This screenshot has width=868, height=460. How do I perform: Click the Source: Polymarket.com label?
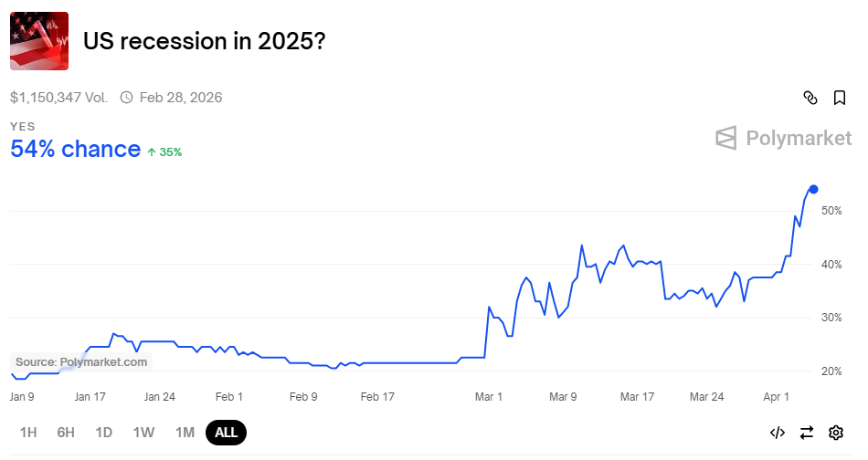pos(81,362)
